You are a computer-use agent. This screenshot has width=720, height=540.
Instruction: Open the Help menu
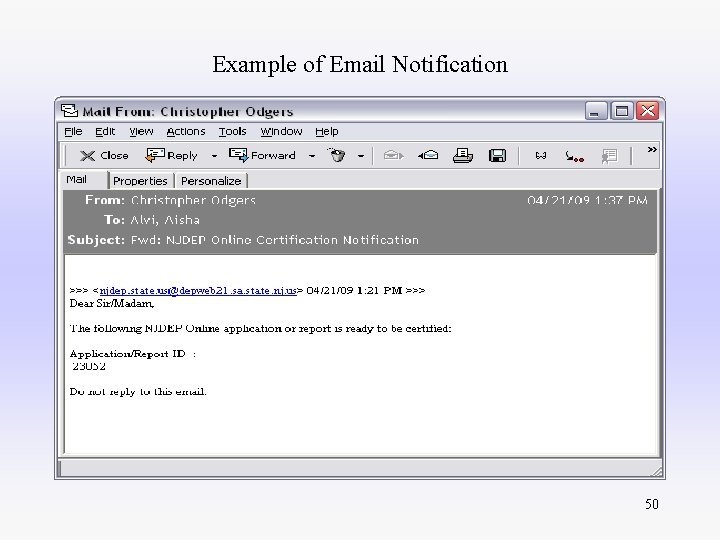326,132
